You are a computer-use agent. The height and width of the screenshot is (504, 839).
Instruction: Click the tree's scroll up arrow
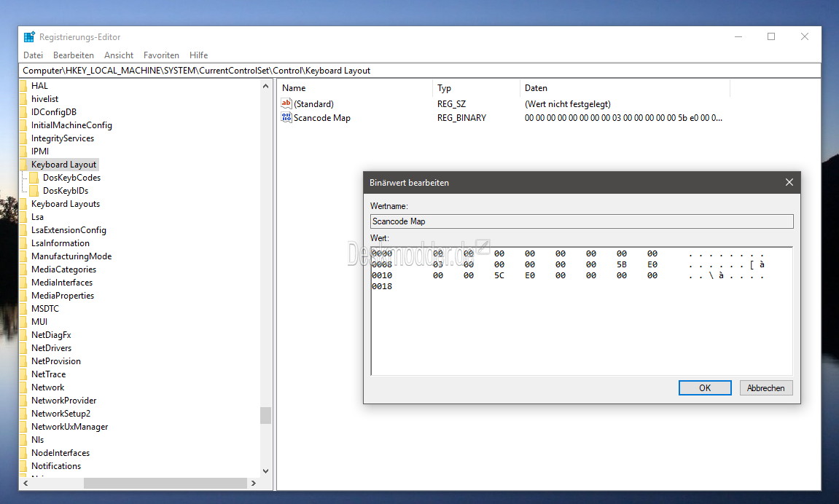[265, 86]
